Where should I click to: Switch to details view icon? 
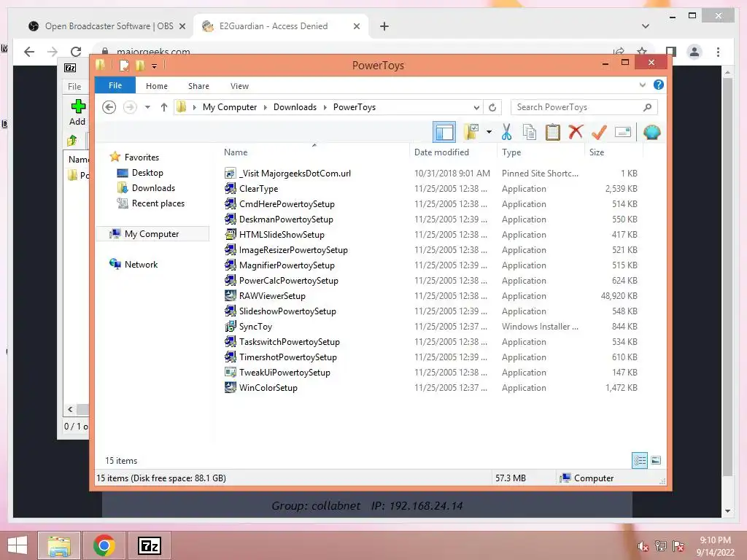[639, 460]
